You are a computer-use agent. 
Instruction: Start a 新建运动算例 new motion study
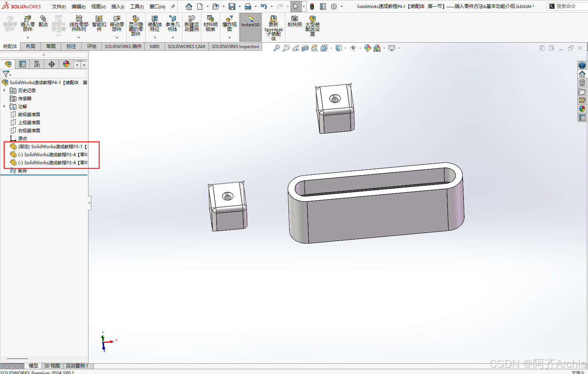point(192,24)
